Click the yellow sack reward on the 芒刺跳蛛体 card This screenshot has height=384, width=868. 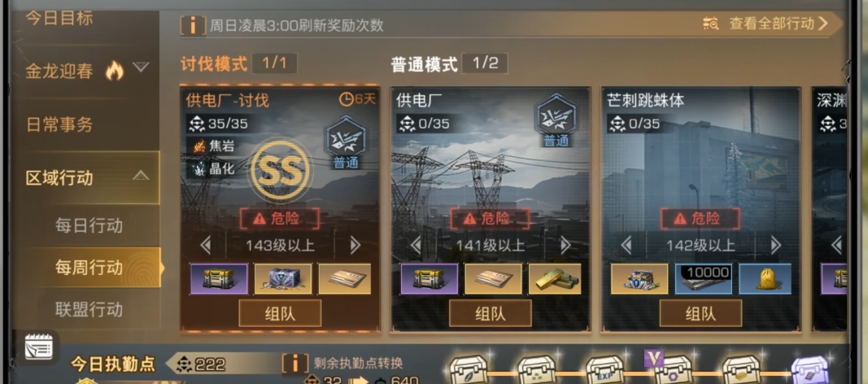[x=765, y=279]
